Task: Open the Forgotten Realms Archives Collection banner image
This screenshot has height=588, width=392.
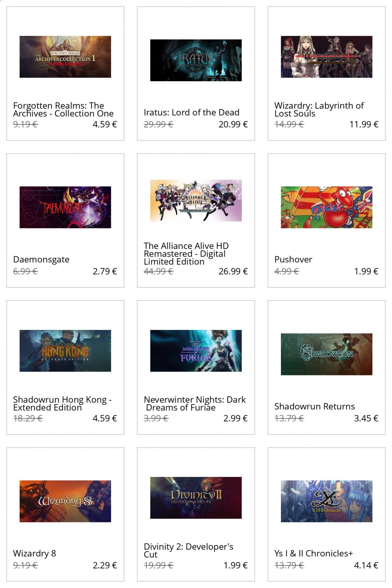Action: [x=65, y=57]
